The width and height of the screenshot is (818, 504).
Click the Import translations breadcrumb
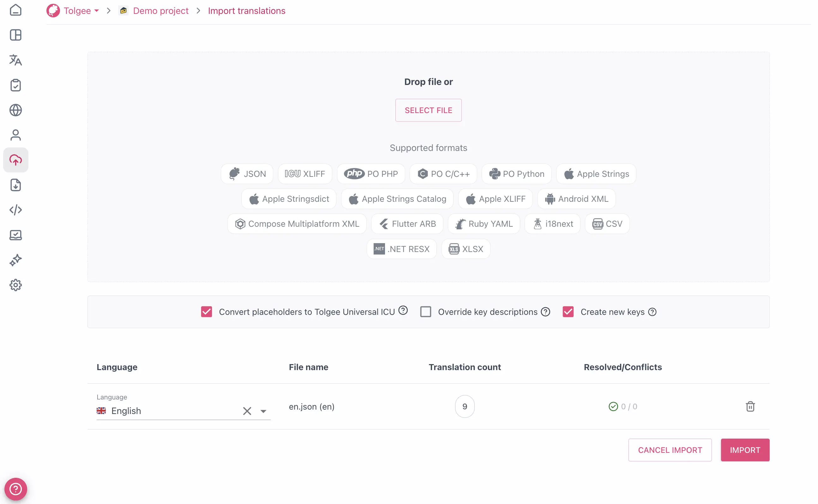click(246, 11)
